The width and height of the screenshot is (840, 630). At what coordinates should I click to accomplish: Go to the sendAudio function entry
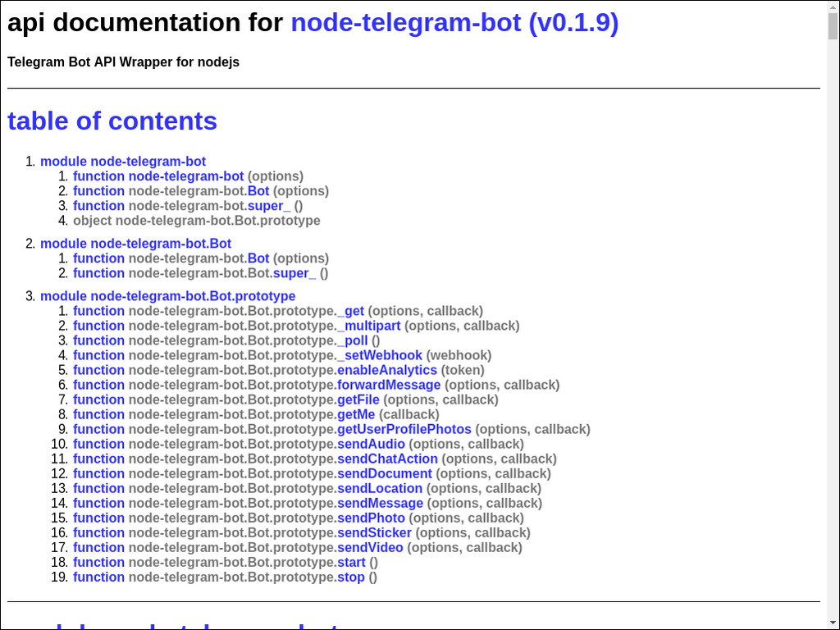299,444
